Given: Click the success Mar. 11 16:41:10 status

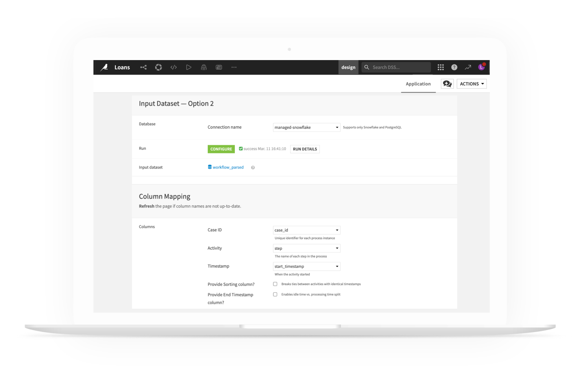Looking at the screenshot, I should click(262, 149).
